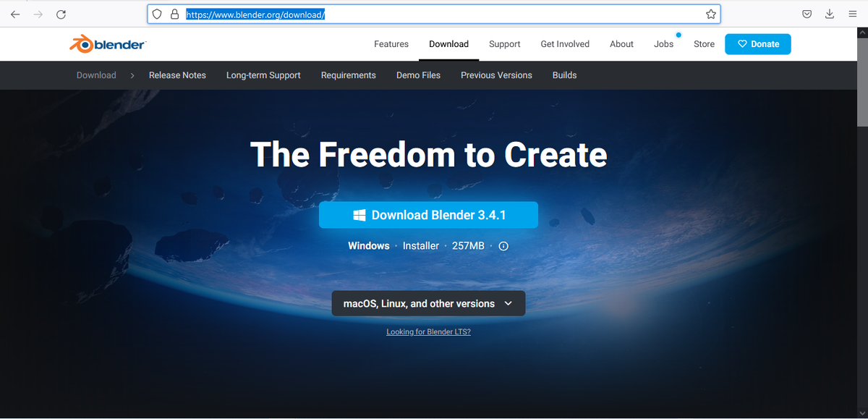Open the Store link

tap(704, 44)
